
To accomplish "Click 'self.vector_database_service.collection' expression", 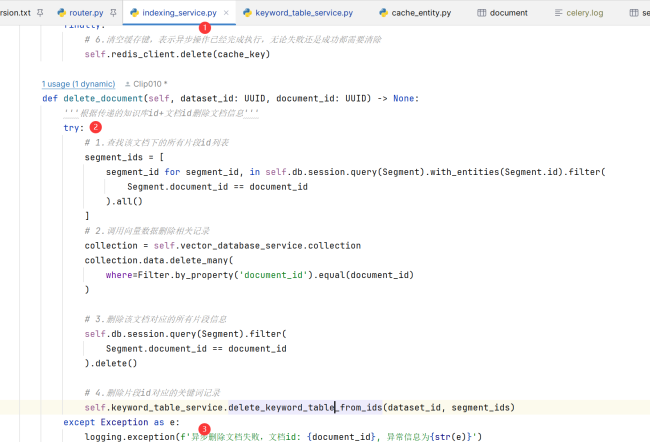I will pos(257,245).
